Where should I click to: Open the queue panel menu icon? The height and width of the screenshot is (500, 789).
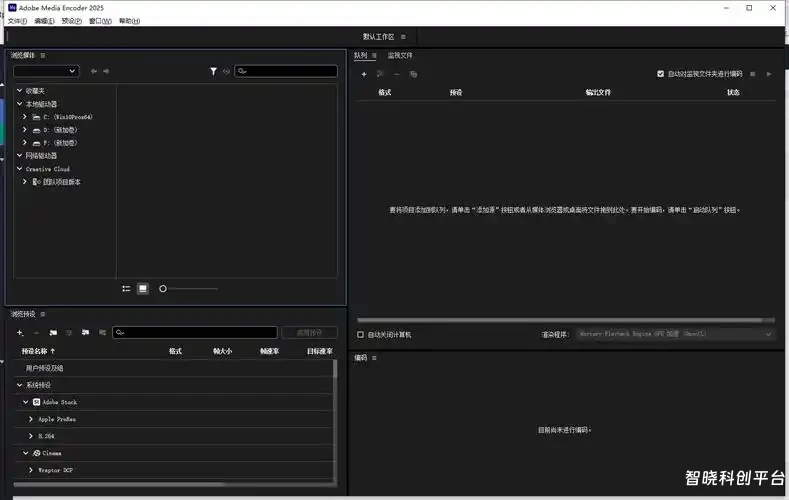[x=374, y=55]
